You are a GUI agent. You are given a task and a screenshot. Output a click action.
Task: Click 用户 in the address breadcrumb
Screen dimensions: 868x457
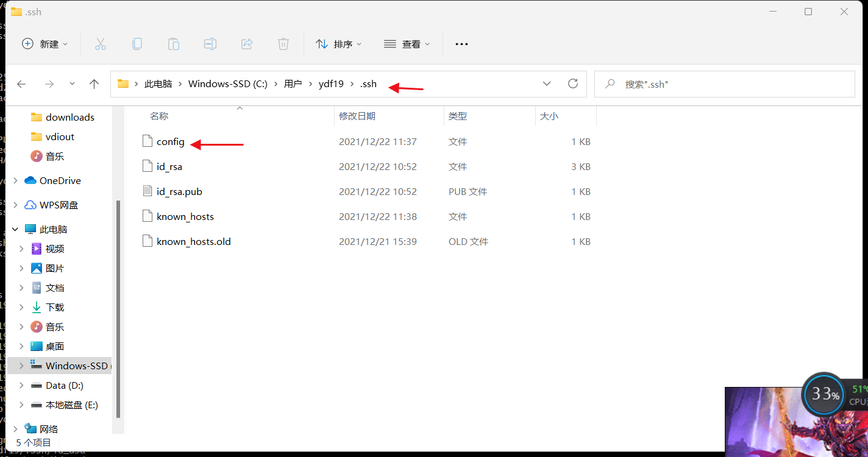pos(293,84)
